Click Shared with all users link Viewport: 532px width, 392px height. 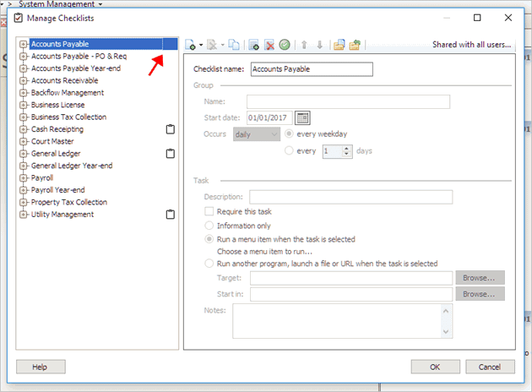471,45
